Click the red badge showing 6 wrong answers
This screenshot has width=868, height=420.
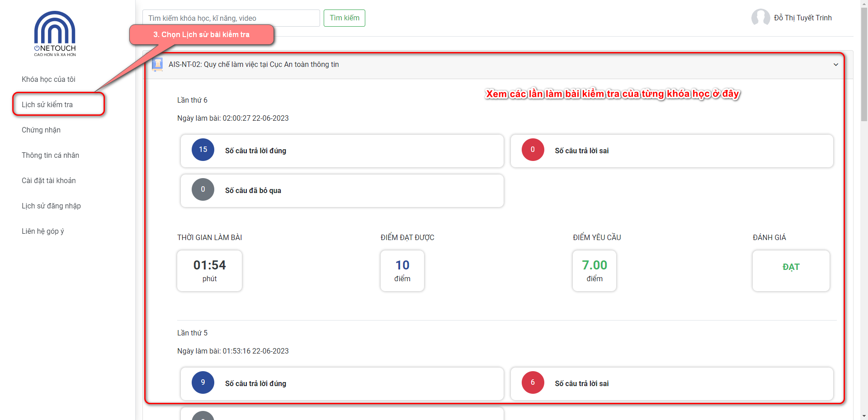[533, 382]
